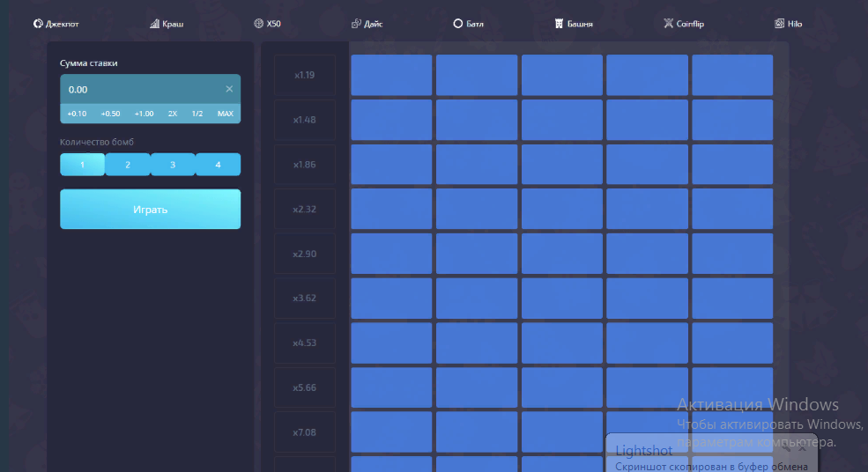Open the Краш game icon
This screenshot has height=472, width=868.
pyautogui.click(x=155, y=24)
